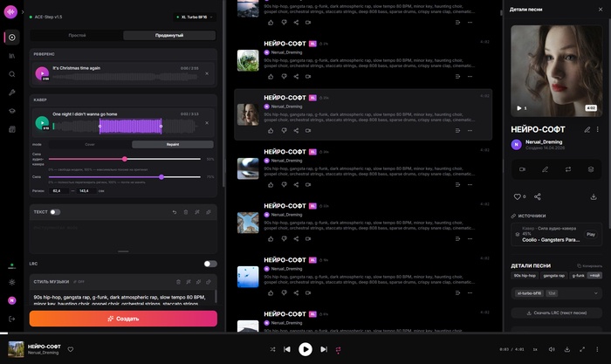This screenshot has width=611, height=364.
Task: Open the Create section in the sidebar
Action: point(12,38)
